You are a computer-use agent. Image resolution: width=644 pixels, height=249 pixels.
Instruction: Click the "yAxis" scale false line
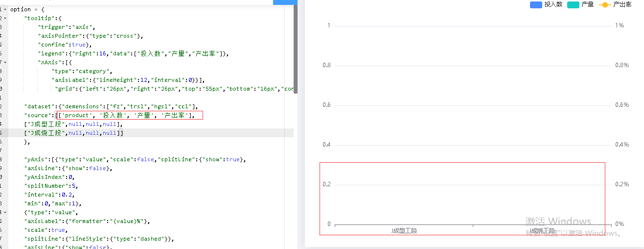pos(135,160)
